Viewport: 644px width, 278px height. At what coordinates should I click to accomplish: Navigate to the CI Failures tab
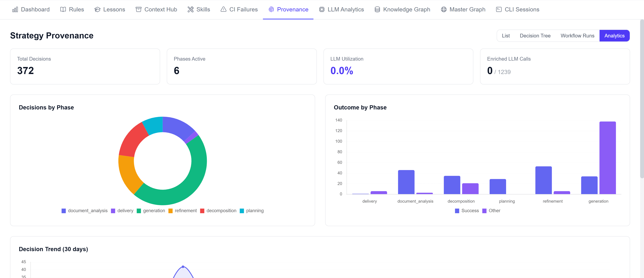pos(239,10)
